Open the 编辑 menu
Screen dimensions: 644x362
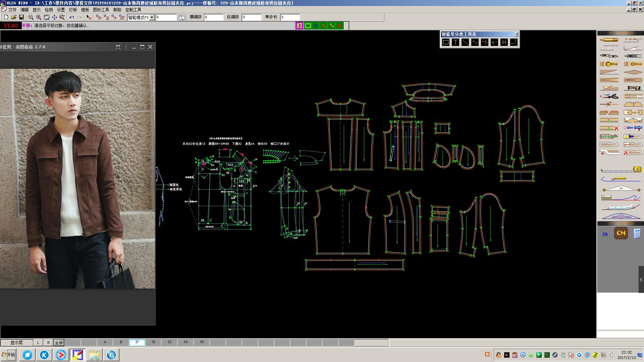[x=24, y=10]
